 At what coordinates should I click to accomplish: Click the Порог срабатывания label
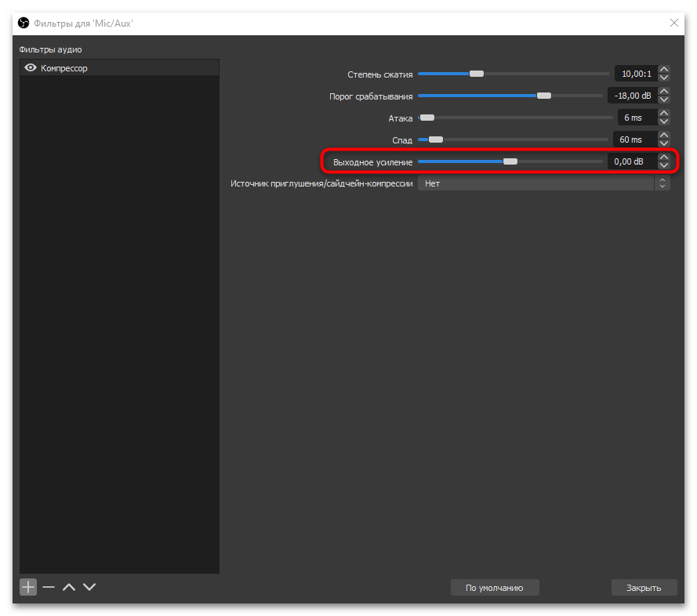pos(371,96)
